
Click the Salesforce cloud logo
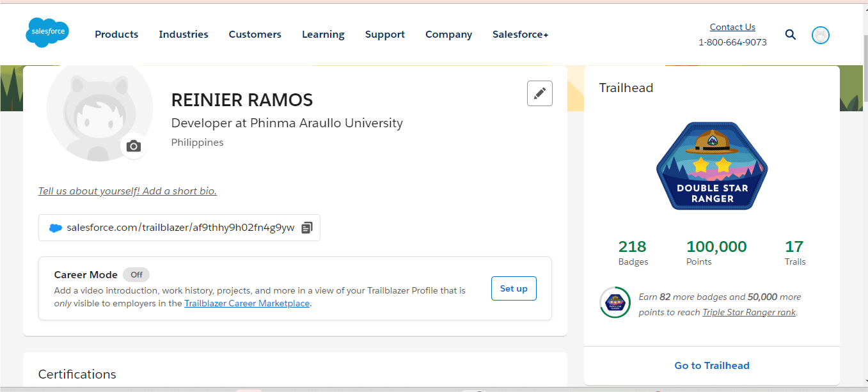[47, 33]
